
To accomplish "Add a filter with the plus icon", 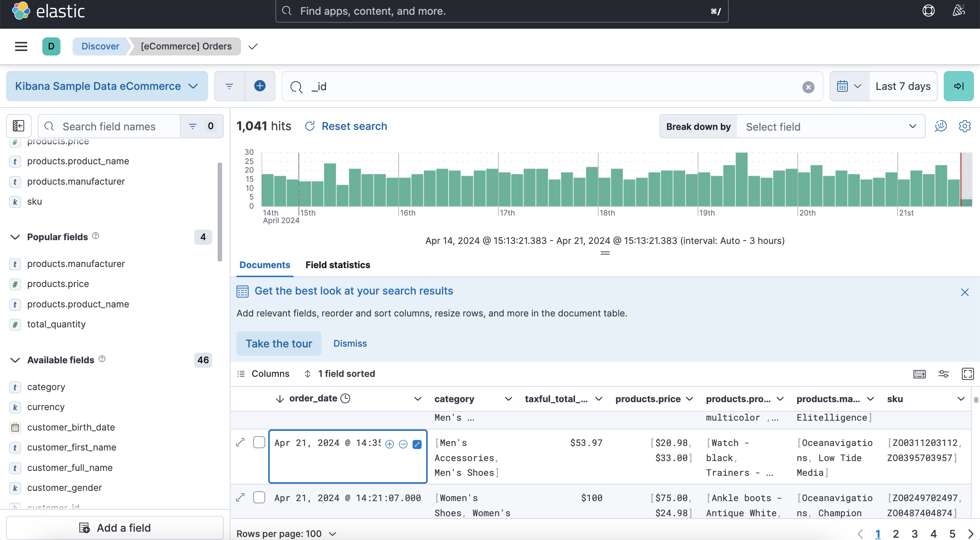I will pyautogui.click(x=260, y=86).
